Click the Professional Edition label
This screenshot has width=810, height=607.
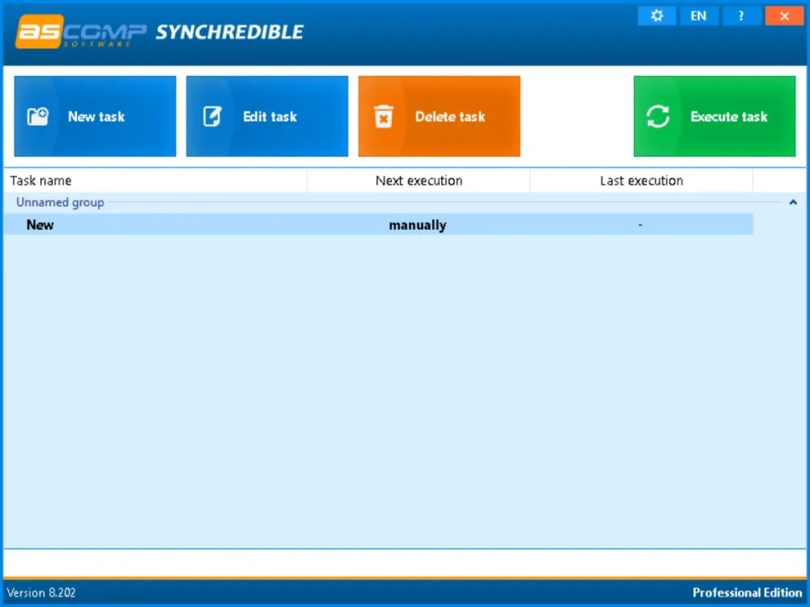click(747, 593)
